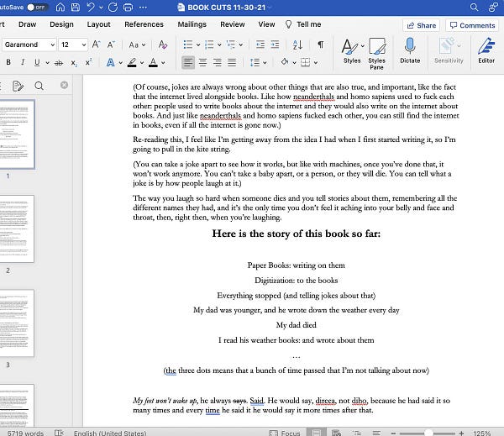Redo the last action
The image size is (504, 436).
click(x=113, y=7)
